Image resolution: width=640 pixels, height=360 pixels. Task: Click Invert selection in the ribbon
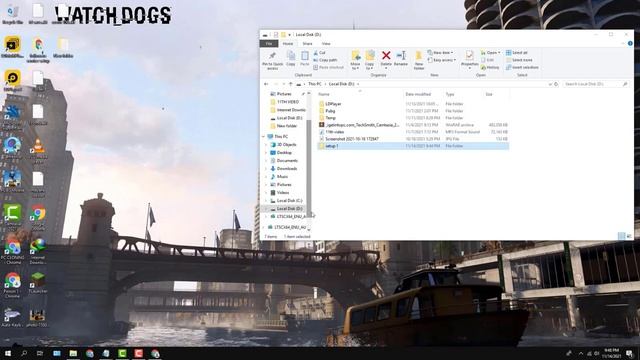tap(522, 67)
